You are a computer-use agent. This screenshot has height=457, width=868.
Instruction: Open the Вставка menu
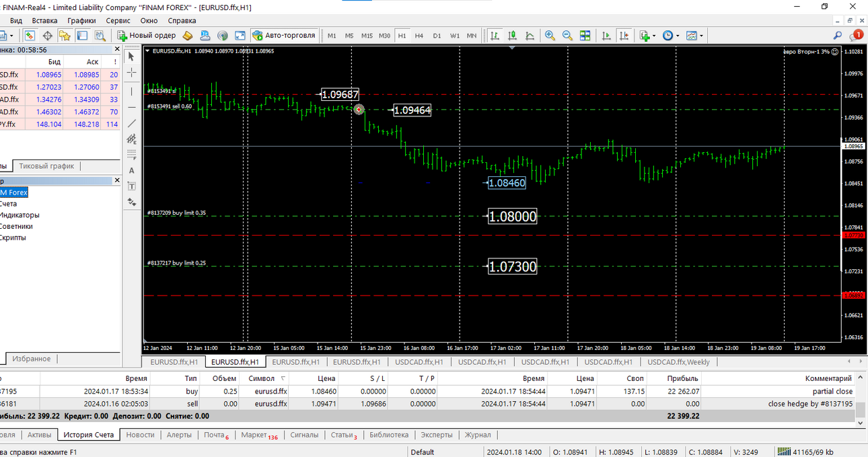coord(45,21)
